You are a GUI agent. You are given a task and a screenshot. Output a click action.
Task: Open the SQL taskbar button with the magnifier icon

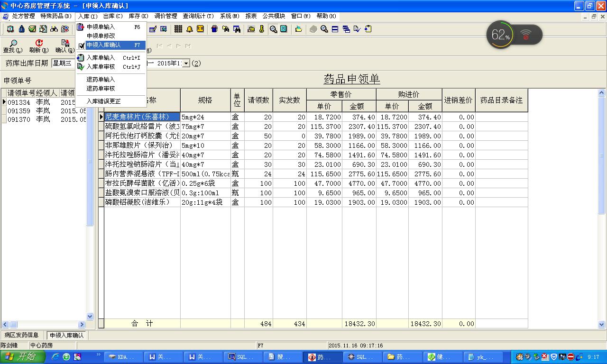(243, 357)
